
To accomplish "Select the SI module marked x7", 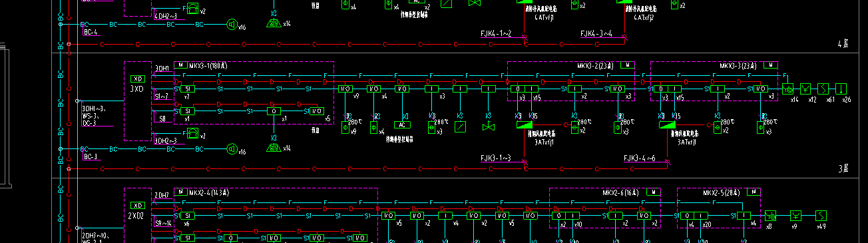I will [x=189, y=89].
